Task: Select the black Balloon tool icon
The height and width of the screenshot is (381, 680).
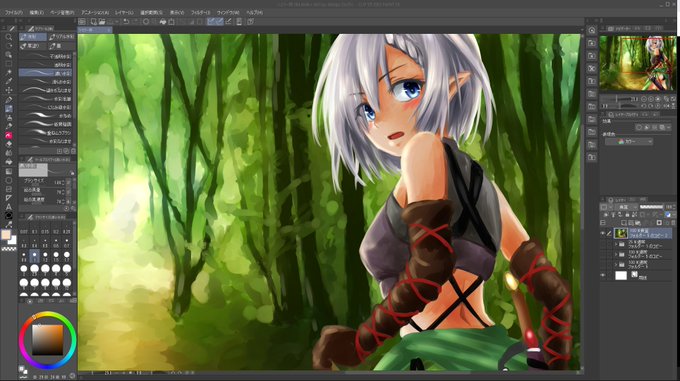Action: 9,215
